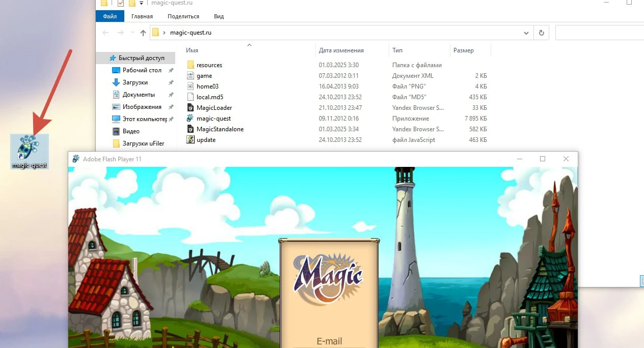Maximize the Adobe Flash Player window
The width and height of the screenshot is (644, 348).
(x=542, y=159)
